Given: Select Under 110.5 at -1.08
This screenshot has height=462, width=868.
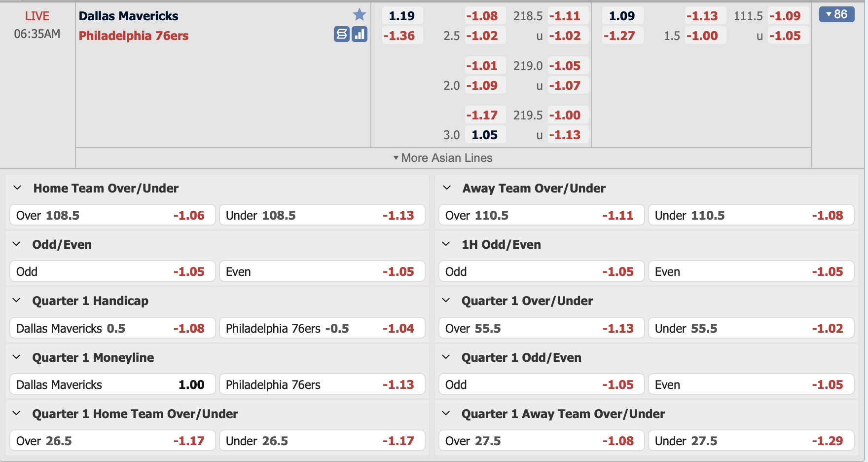Looking at the screenshot, I should [x=751, y=215].
